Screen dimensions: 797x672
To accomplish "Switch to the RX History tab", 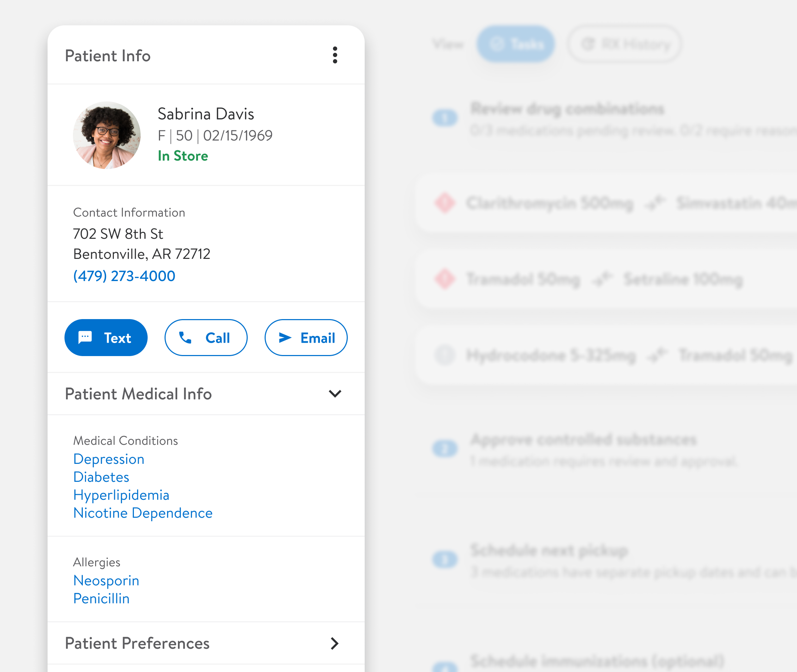I will click(x=624, y=44).
